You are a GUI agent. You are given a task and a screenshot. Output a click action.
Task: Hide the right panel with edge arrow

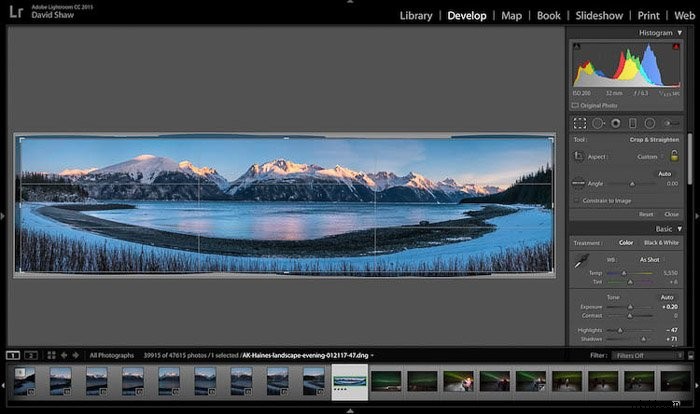pyautogui.click(x=697, y=216)
